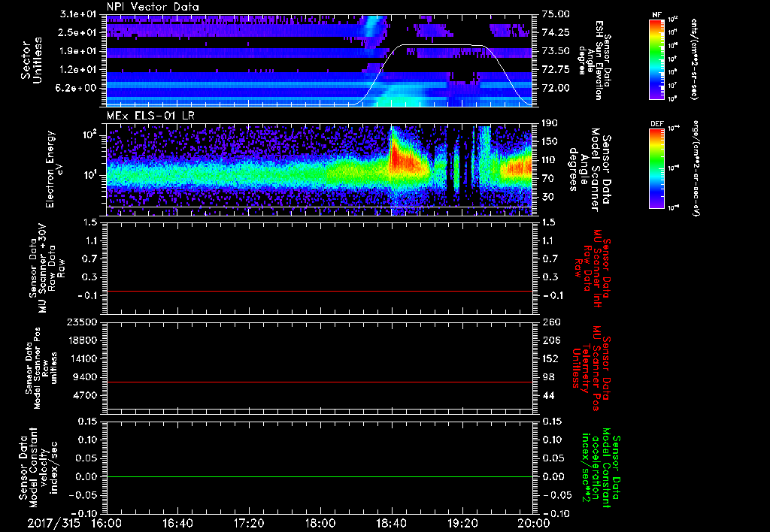The image size is (770, 532).
Task: Click the 9400 scanner position tick label
Action: point(85,377)
